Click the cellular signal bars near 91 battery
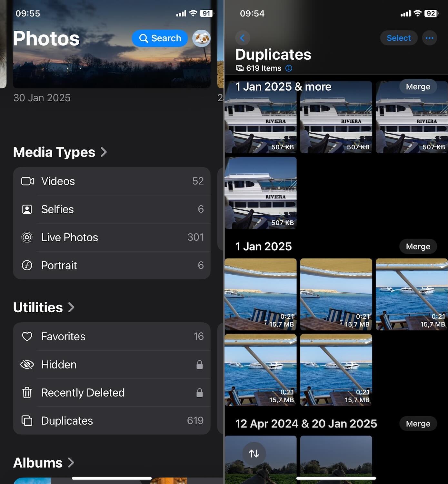448x484 pixels. point(181,13)
